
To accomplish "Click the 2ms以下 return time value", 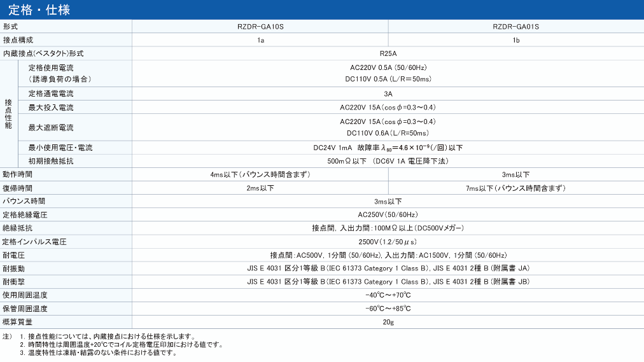I will [260, 188].
